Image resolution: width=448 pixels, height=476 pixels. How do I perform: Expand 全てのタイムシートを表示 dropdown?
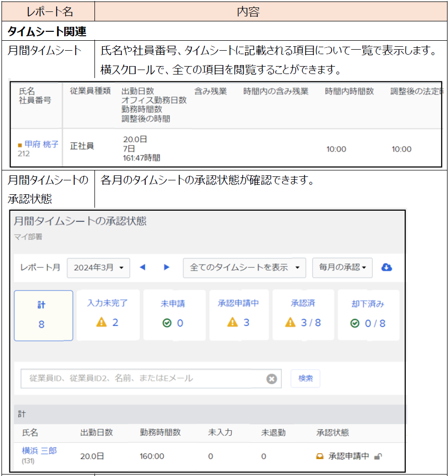(244, 267)
